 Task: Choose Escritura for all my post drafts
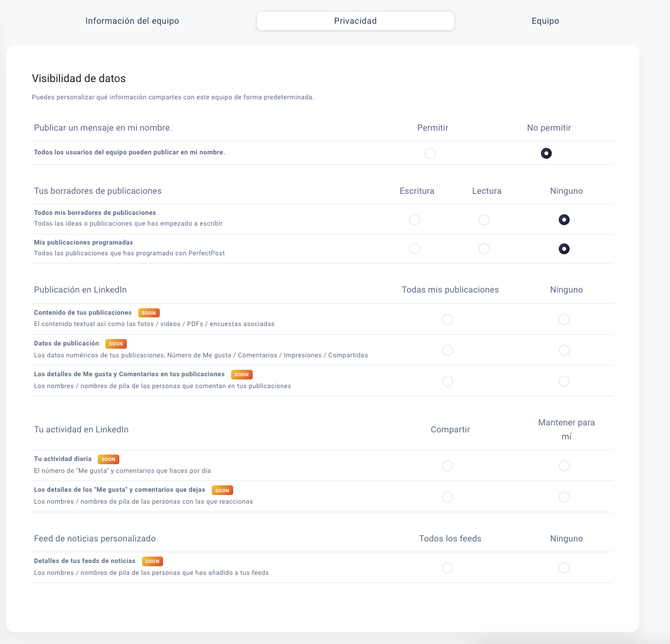coord(415,220)
